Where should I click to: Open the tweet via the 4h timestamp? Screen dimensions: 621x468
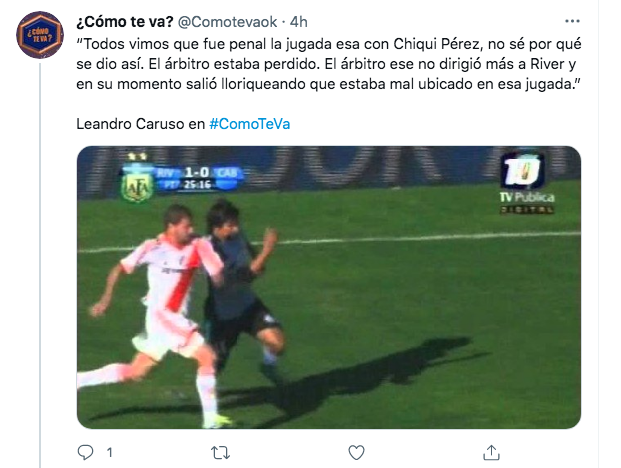pos(299,22)
